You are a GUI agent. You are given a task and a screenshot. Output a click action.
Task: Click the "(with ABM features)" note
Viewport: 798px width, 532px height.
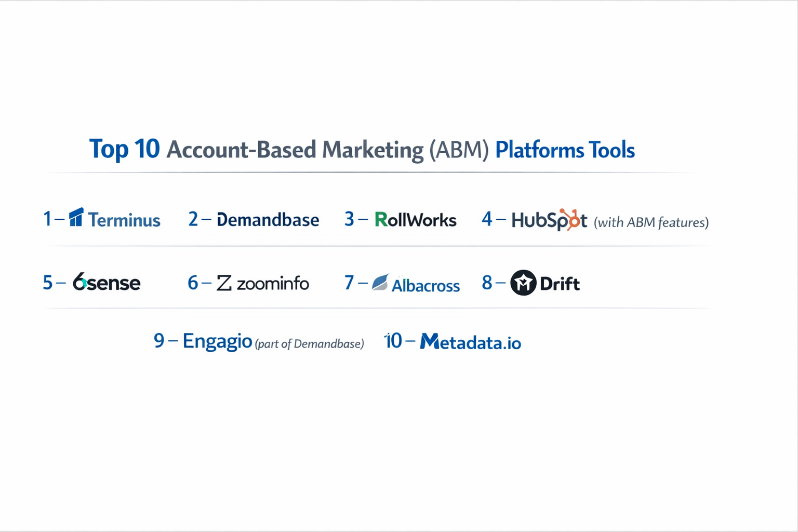click(x=651, y=222)
